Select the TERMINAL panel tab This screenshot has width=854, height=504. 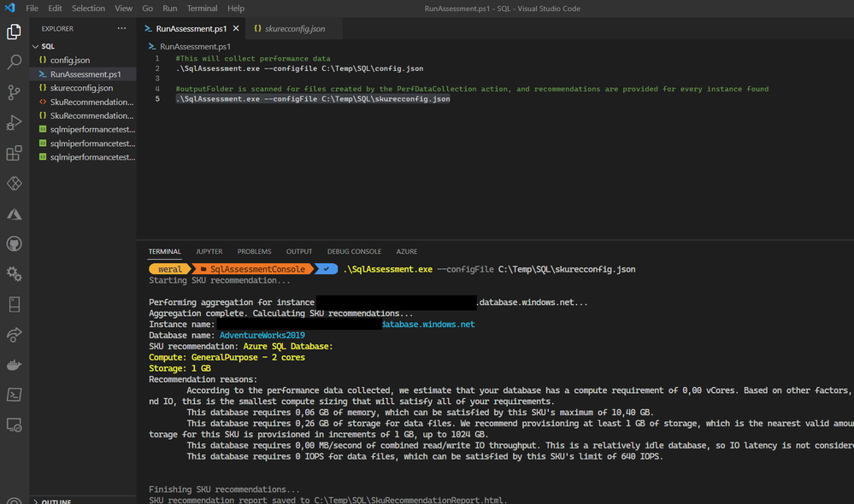tap(164, 251)
